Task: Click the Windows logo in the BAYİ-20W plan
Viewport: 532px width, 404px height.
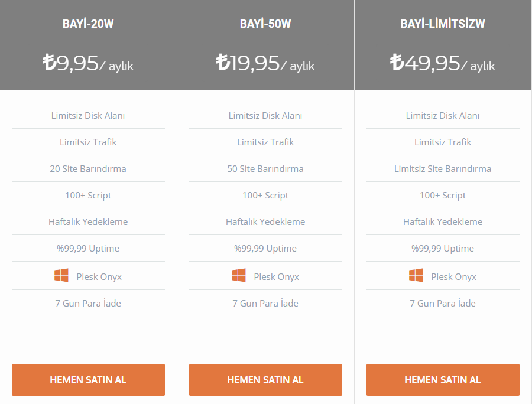Action: pyautogui.click(x=61, y=275)
